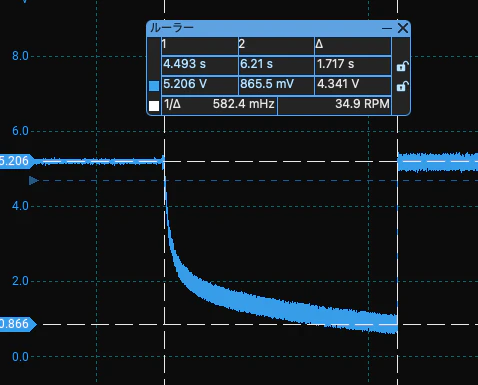Click the 6.0 axis label
The height and width of the screenshot is (385, 478).
pos(20,131)
